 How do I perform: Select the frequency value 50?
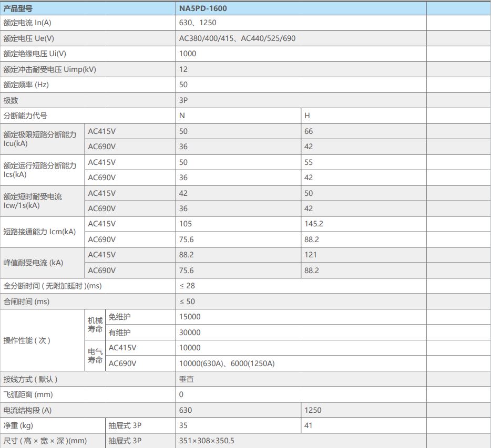pyautogui.click(x=183, y=85)
